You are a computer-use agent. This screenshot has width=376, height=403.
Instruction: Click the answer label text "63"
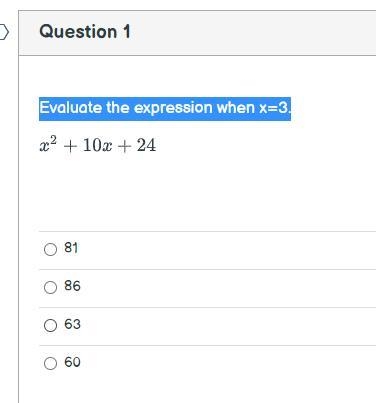tap(72, 324)
